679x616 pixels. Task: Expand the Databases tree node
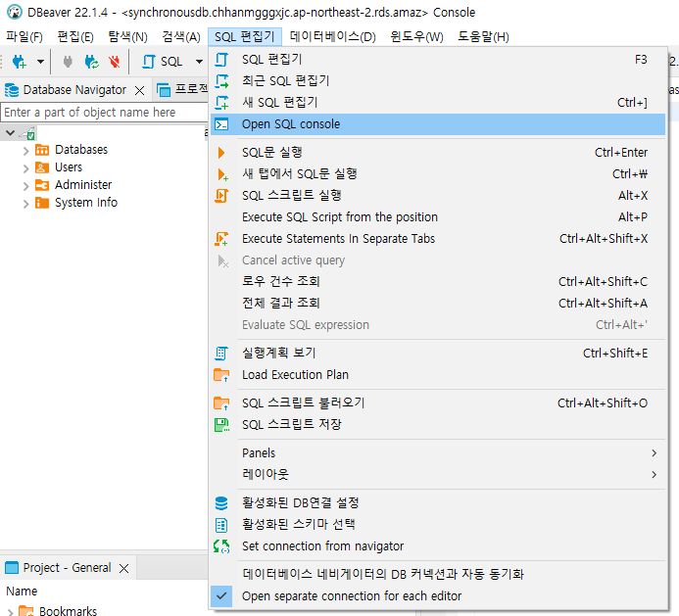coord(25,151)
